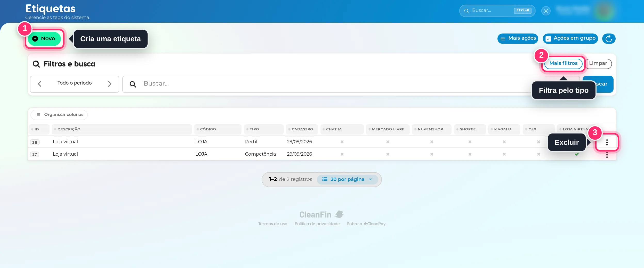Image resolution: width=644 pixels, height=268 pixels.
Task: Open the Mais ações menu
Action: (518, 38)
